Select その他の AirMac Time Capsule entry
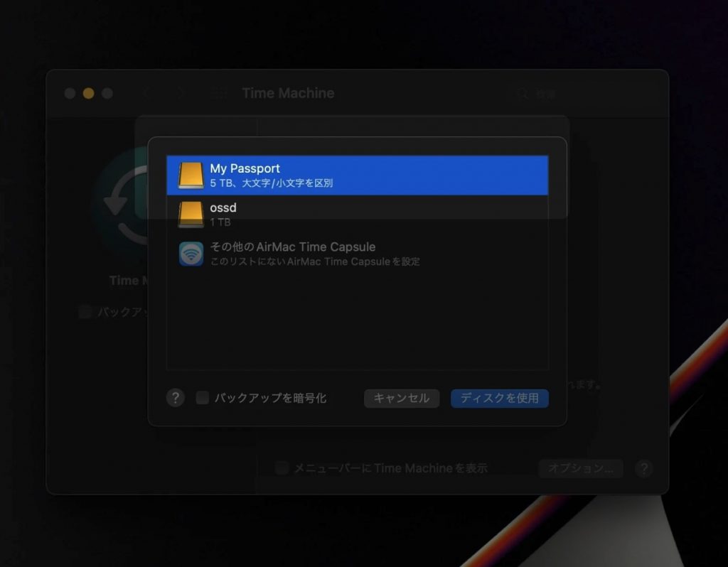The height and width of the screenshot is (567, 728). (358, 254)
